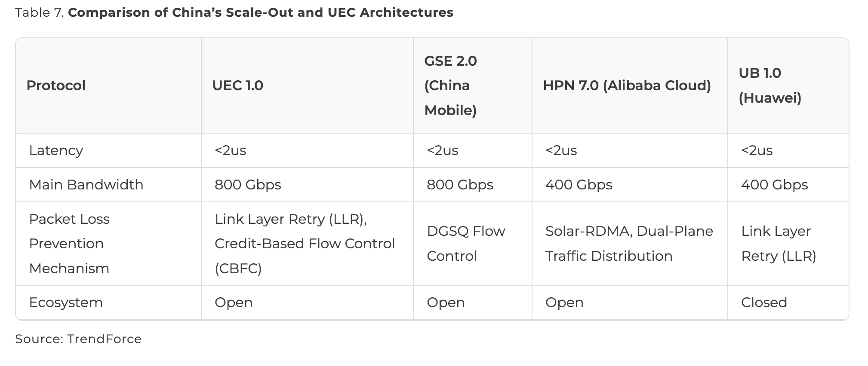
Task: Click the 800 Gbps cell under UEC 1.0
Action: click(x=248, y=185)
